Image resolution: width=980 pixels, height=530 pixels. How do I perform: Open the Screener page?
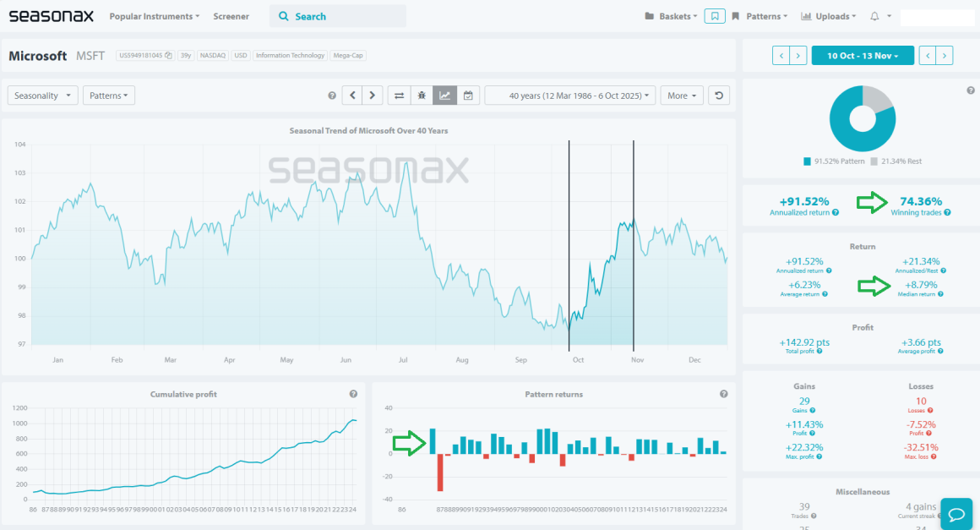[x=231, y=16]
